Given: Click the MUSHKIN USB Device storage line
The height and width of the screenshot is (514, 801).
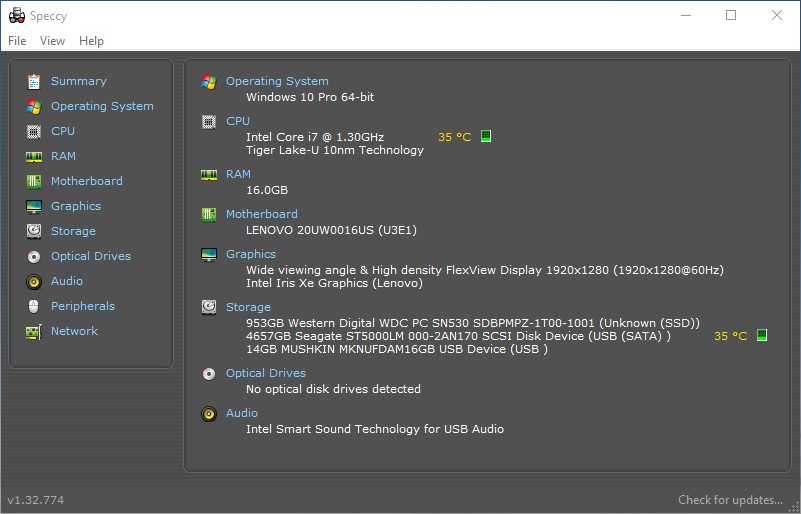Looking at the screenshot, I should (x=397, y=349).
